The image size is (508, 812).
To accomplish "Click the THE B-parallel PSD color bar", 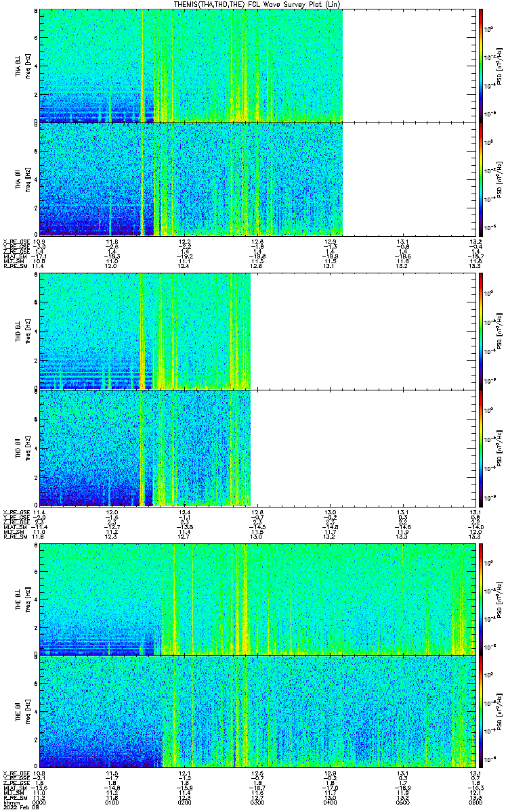I will click(x=481, y=711).
